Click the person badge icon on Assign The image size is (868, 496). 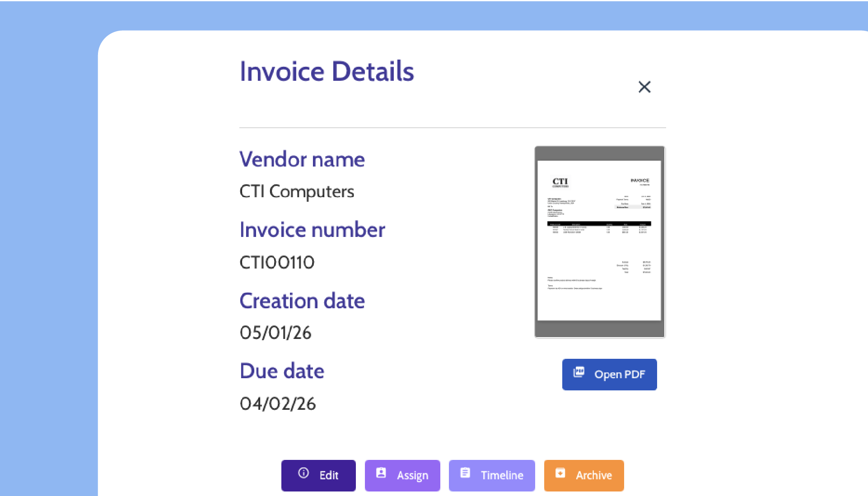point(381,473)
